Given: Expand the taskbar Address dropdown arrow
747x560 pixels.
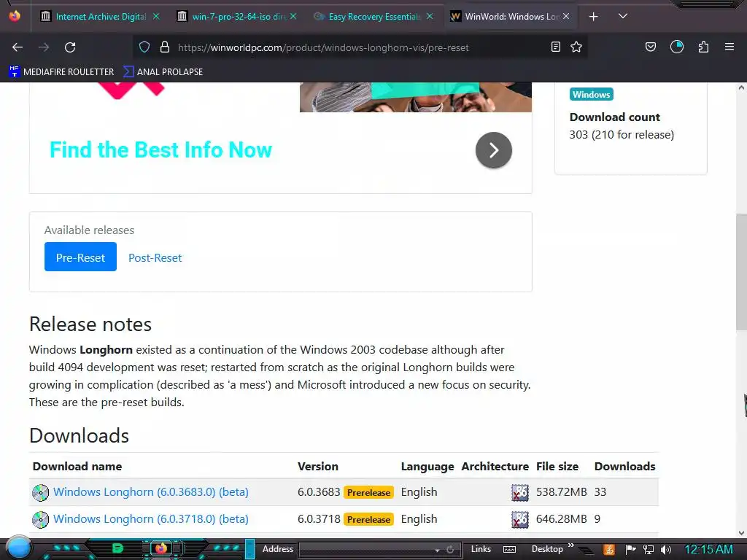Looking at the screenshot, I should pos(437,550).
